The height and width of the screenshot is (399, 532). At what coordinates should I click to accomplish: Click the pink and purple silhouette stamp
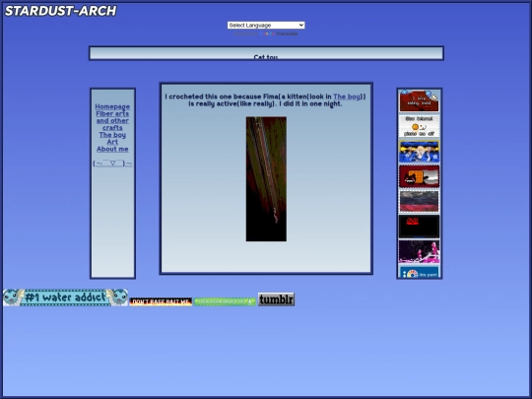click(x=419, y=252)
